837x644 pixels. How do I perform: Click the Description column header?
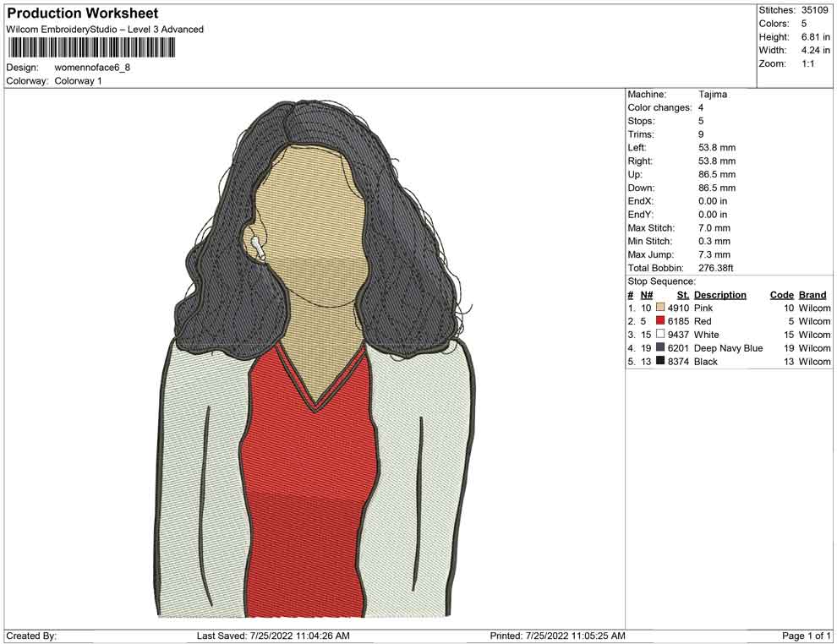720,295
